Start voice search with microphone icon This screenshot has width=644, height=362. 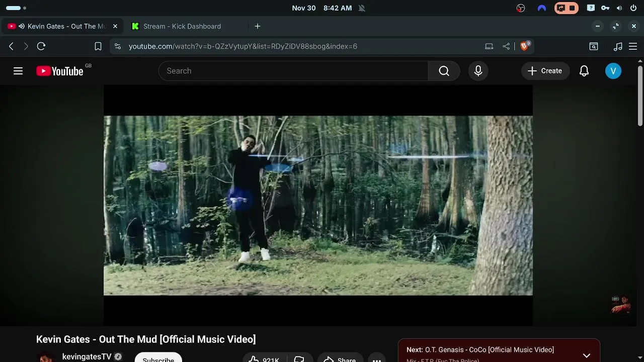coord(478,71)
